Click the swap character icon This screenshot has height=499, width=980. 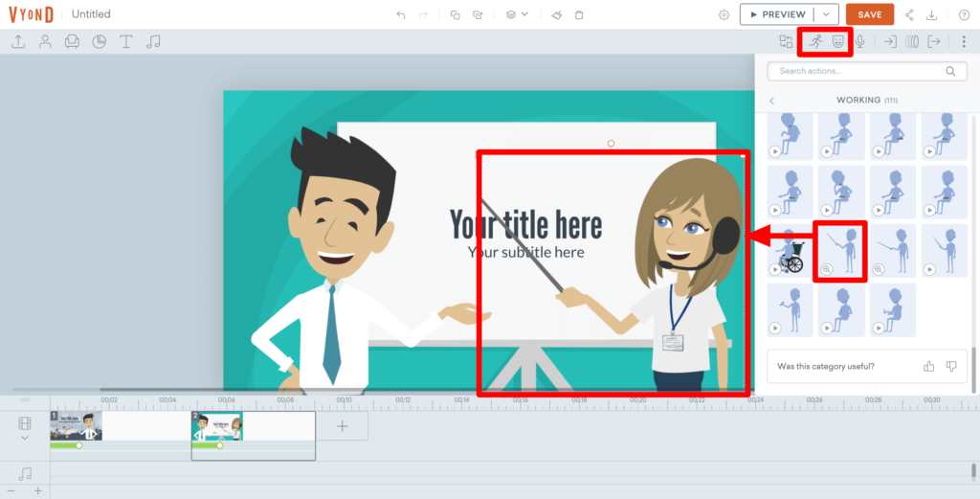786,42
